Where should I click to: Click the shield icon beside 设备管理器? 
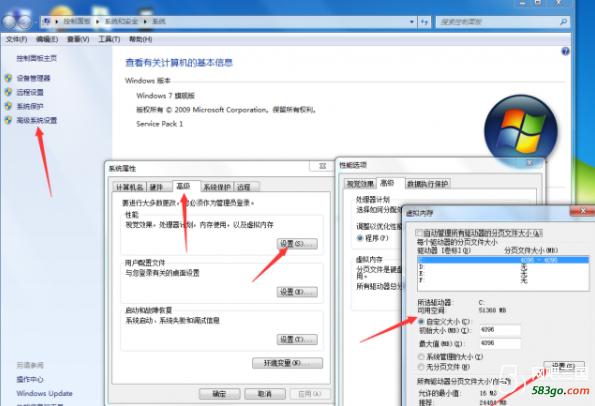[8, 78]
